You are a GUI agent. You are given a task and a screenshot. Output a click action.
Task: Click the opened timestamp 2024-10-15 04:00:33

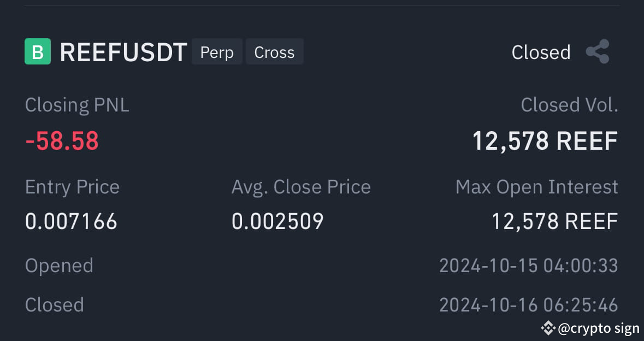529,266
